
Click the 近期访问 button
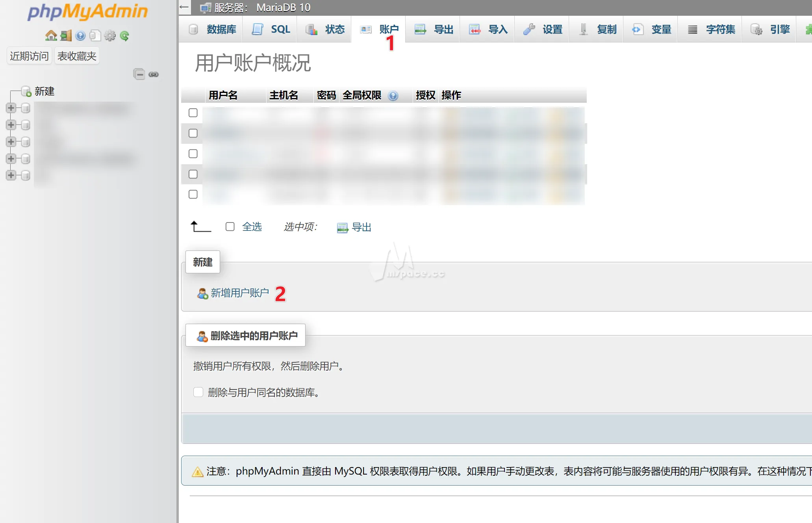pos(29,56)
